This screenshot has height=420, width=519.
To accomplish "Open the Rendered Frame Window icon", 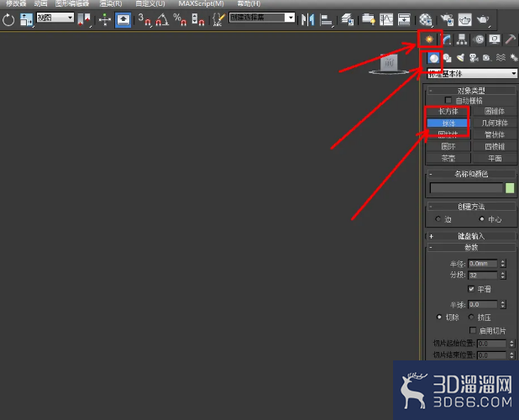I will 464,19.
